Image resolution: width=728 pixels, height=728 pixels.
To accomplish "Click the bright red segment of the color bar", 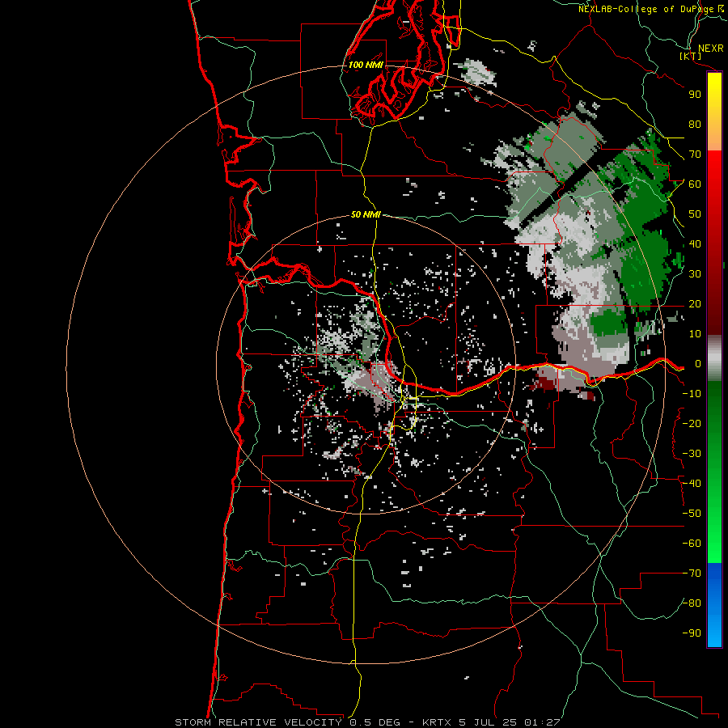I will (x=714, y=176).
